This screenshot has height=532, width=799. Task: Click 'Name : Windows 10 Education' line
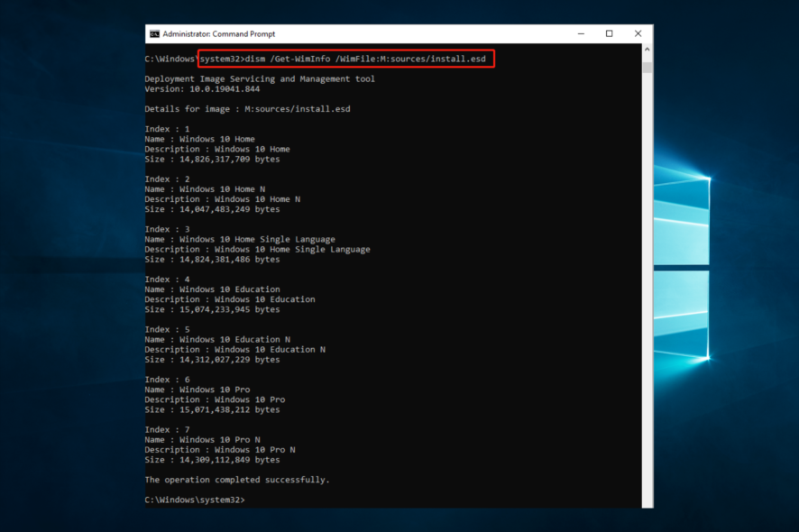pyautogui.click(x=212, y=289)
